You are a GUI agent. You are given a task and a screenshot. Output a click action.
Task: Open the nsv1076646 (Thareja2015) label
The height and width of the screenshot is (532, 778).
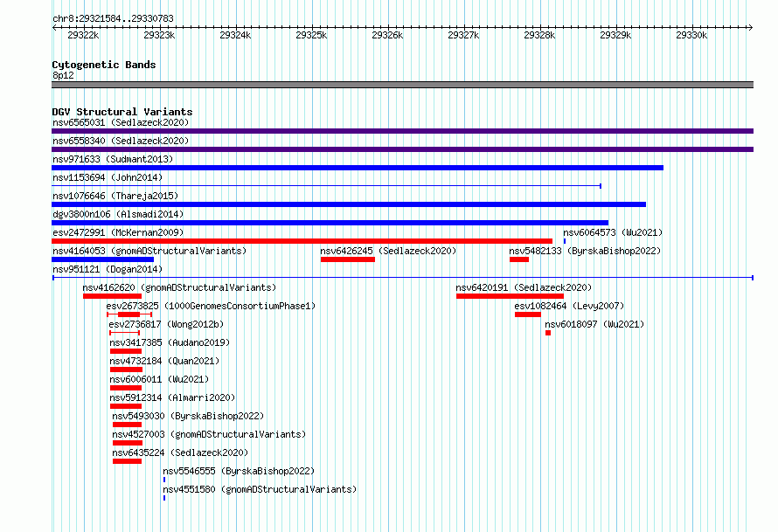(115, 196)
